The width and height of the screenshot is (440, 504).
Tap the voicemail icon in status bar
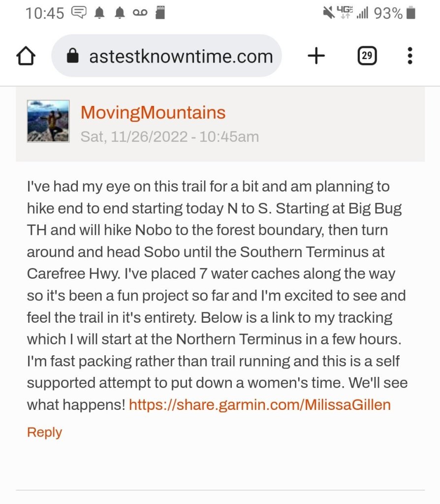coord(140,13)
